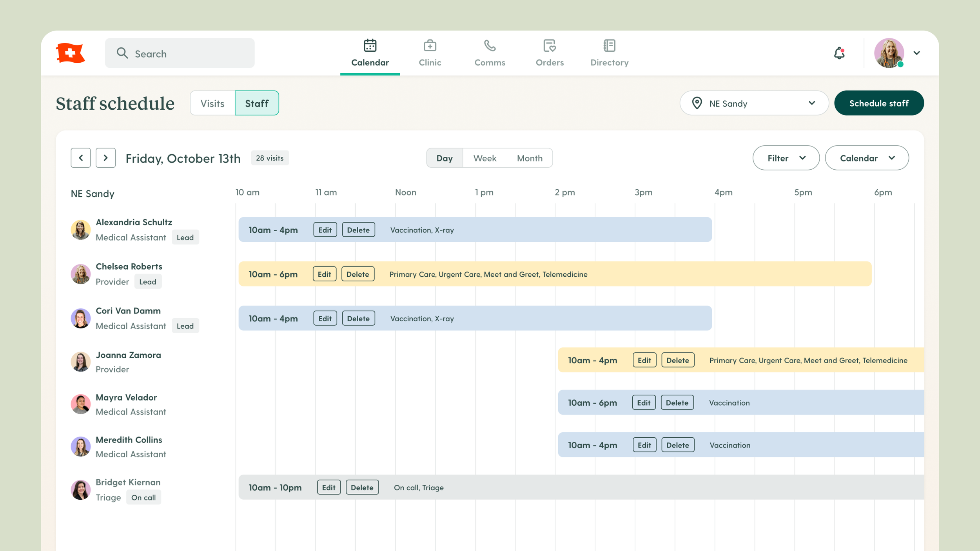Delete Chelsea Roberts' shift
This screenshot has width=980, height=551.
click(x=358, y=274)
